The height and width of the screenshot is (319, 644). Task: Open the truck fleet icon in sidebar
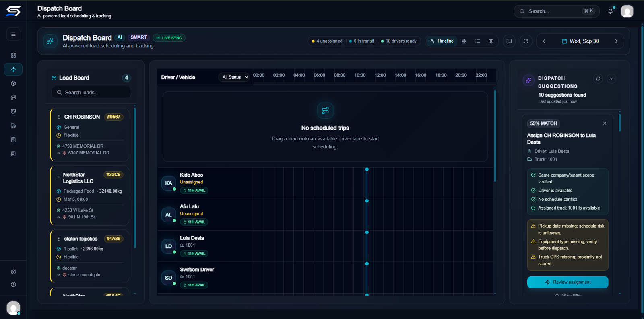point(13,126)
